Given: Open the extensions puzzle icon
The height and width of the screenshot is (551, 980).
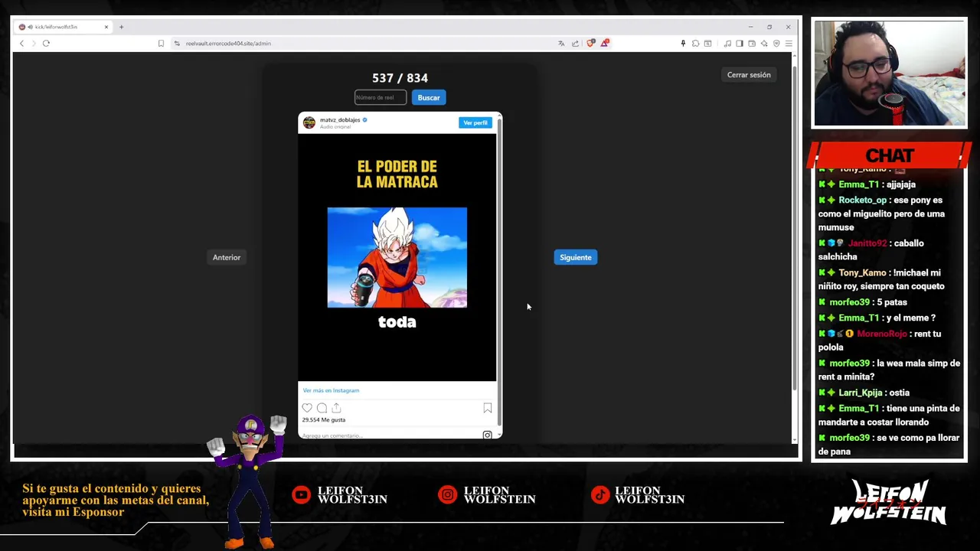Looking at the screenshot, I should [x=695, y=44].
